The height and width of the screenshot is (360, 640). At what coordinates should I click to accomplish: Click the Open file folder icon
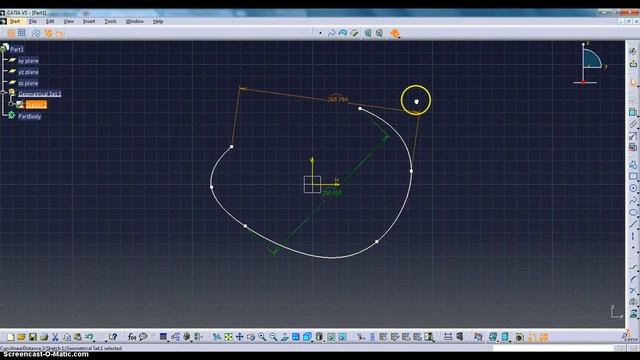(x=21, y=337)
